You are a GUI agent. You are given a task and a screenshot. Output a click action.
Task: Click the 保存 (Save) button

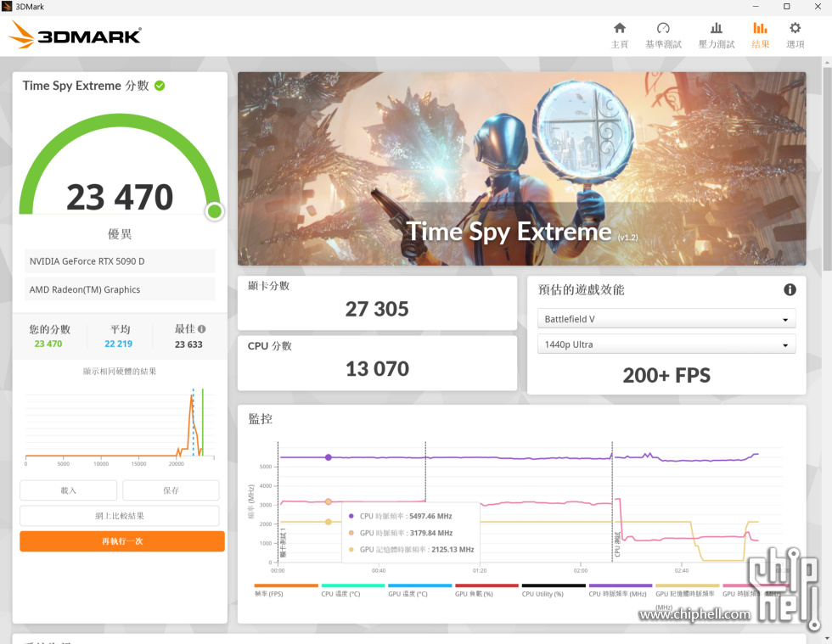point(171,490)
